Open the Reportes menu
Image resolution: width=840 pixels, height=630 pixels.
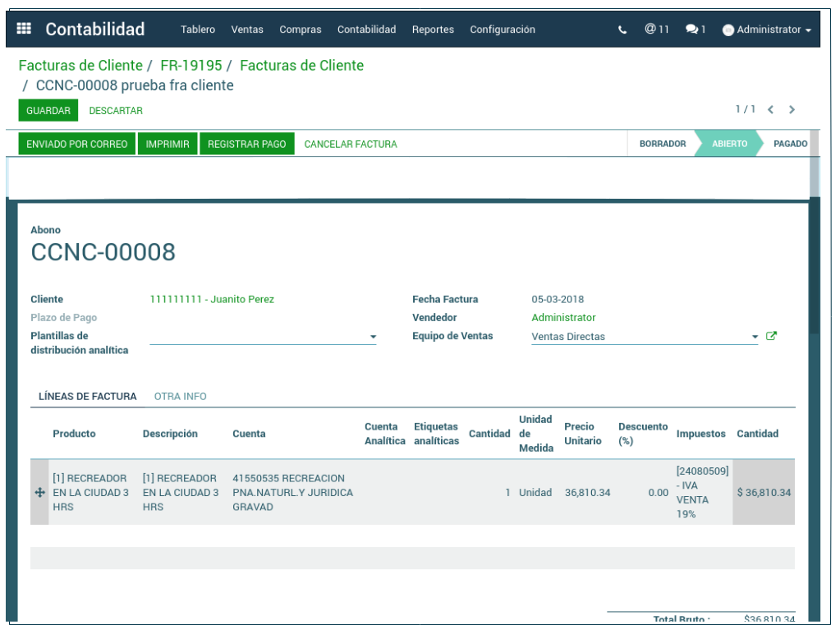click(x=433, y=30)
